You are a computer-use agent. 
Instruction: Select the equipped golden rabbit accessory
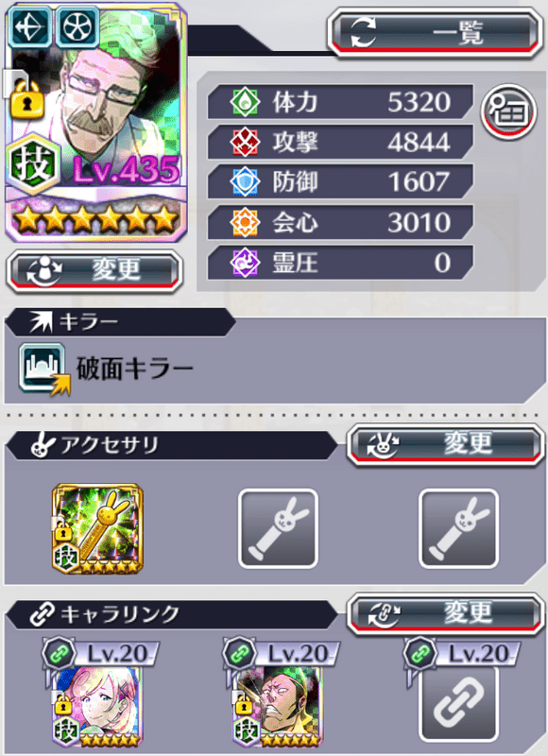(98, 529)
